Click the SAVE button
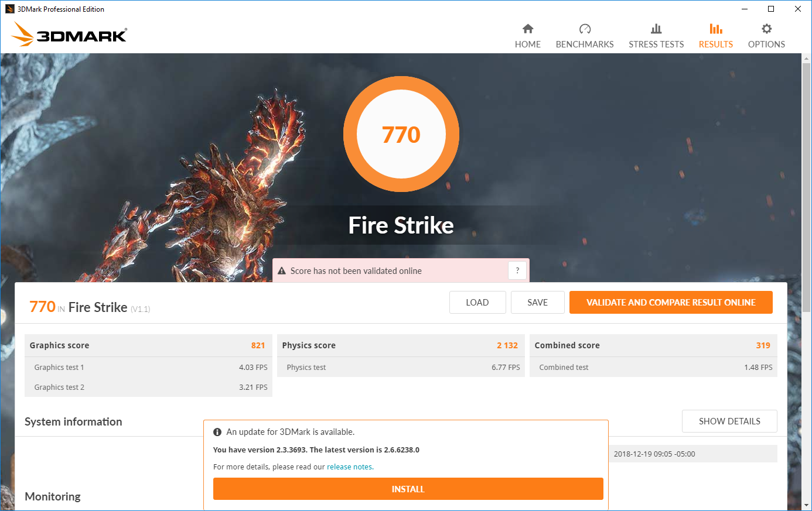Screen dimensions: 812x511 click(x=537, y=303)
